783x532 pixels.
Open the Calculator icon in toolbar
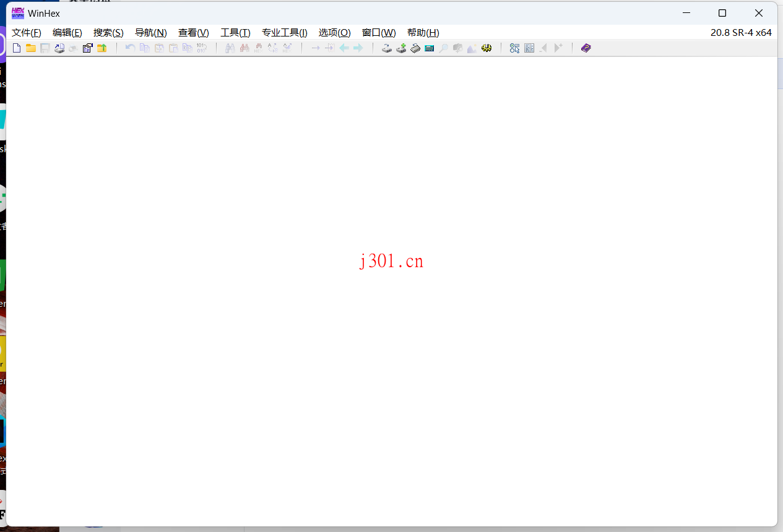[x=430, y=48]
